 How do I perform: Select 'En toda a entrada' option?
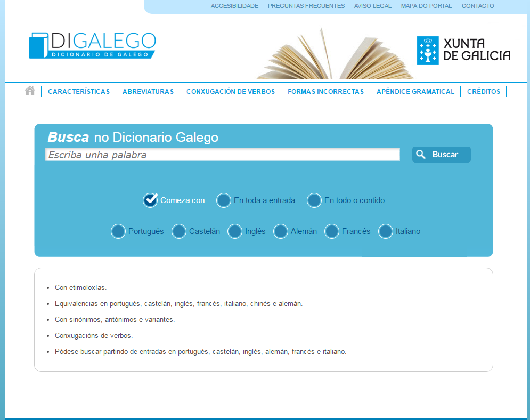[224, 200]
